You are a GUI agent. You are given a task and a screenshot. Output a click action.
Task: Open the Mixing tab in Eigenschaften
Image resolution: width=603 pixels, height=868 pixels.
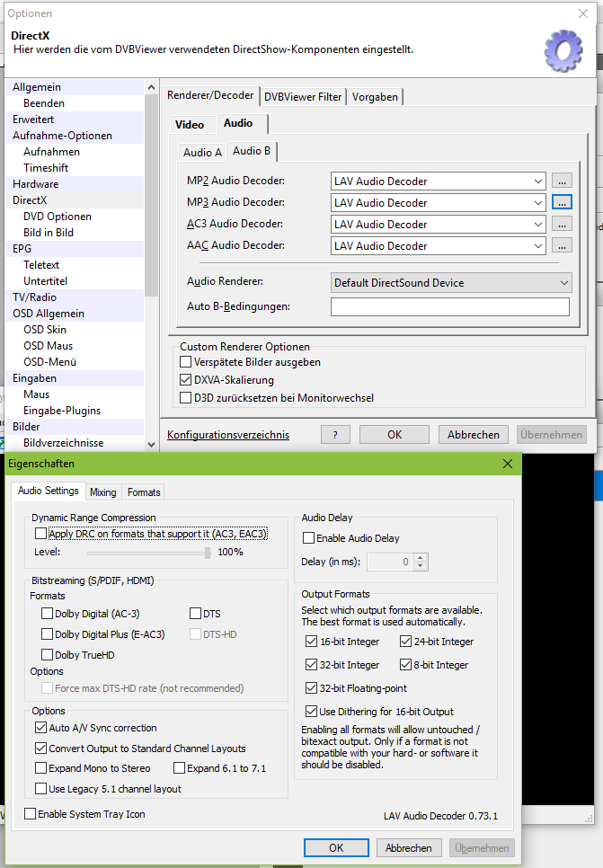(103, 492)
